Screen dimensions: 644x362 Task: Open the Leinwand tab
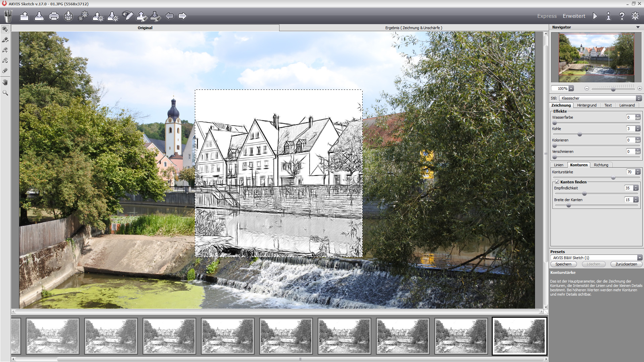click(627, 105)
